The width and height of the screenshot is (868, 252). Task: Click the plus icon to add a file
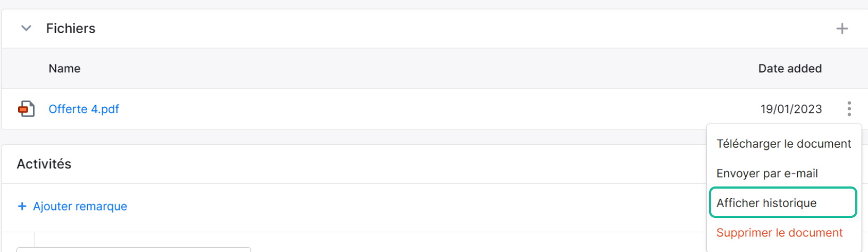tap(842, 28)
